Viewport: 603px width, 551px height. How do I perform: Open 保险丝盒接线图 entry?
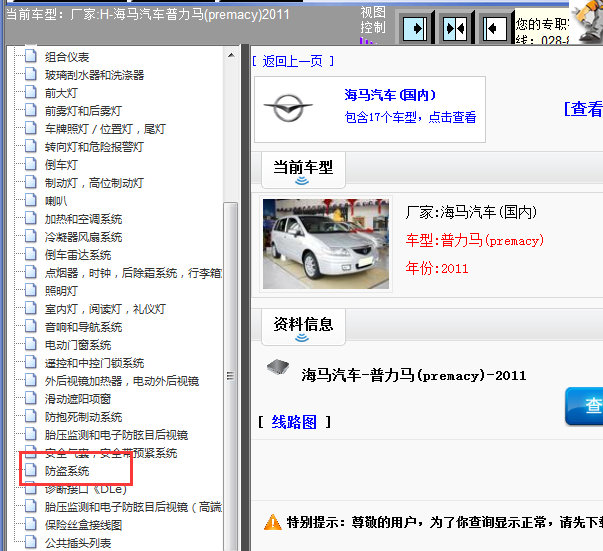[x=83, y=525]
